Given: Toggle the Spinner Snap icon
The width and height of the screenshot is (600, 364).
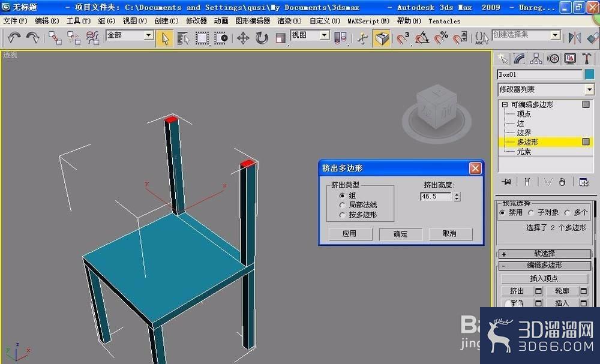Looking at the screenshot, I should 460,38.
